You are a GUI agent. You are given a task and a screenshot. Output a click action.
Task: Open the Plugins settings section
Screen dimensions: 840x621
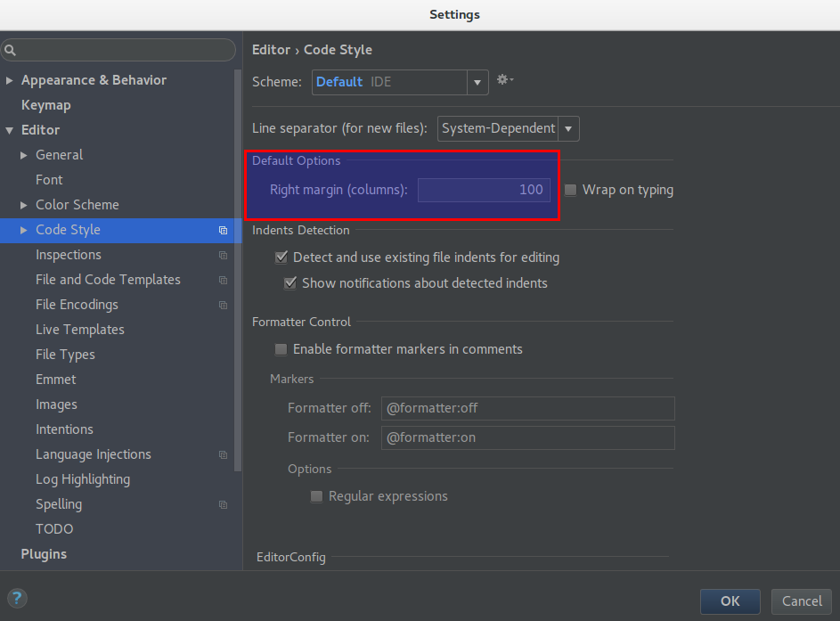click(43, 553)
